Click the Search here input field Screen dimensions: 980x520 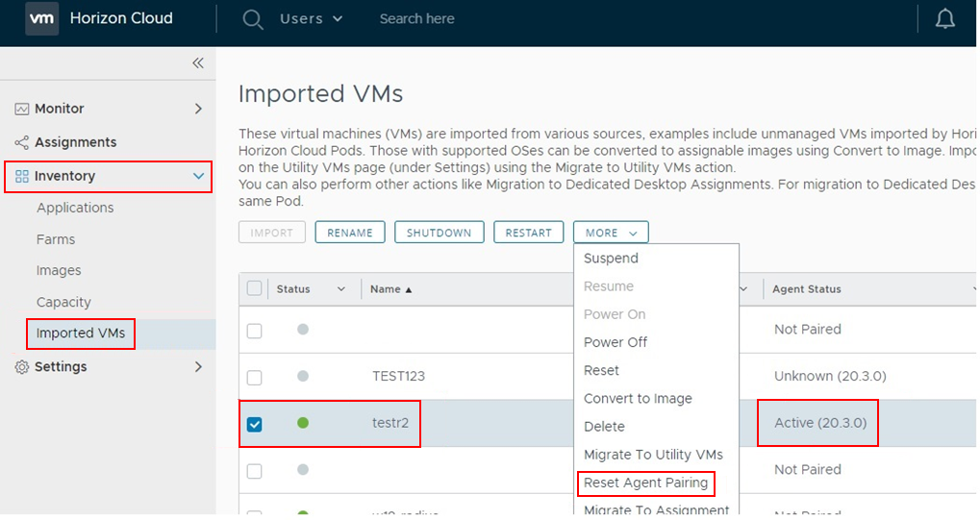(452, 19)
